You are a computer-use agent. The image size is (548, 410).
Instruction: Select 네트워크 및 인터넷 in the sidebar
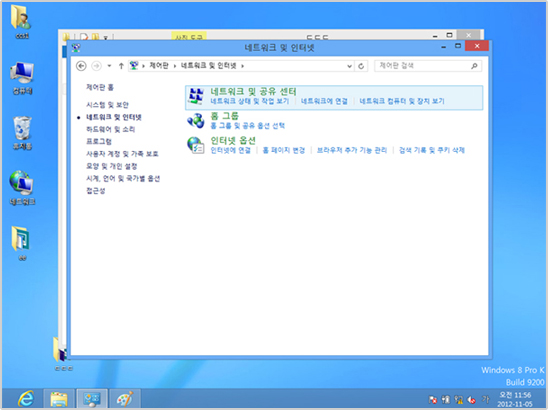click(x=114, y=117)
